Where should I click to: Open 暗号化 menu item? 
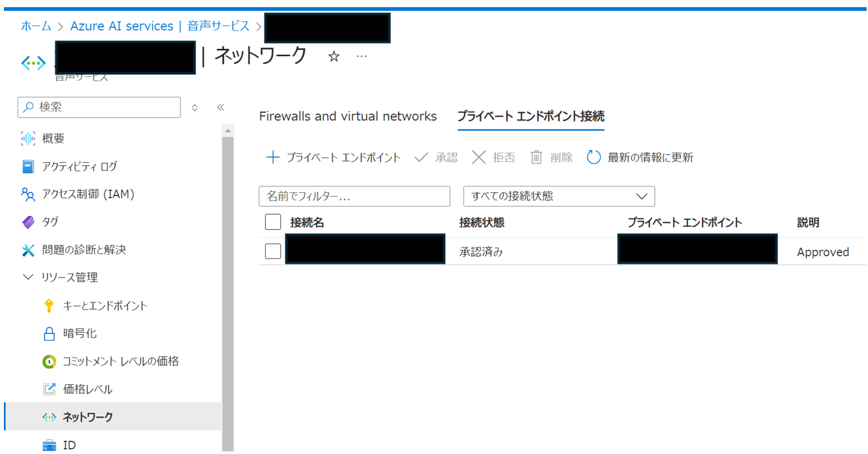(x=80, y=333)
